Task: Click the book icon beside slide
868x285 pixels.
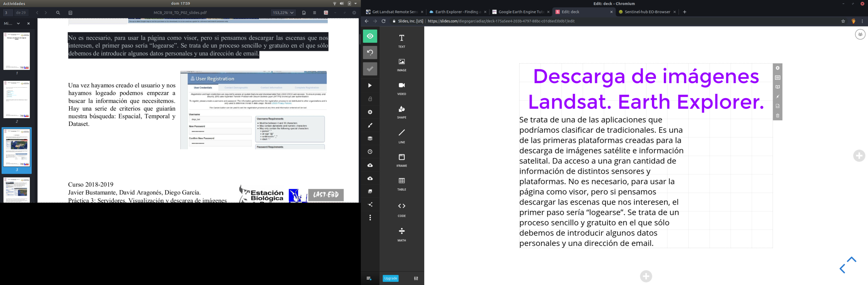Action: pos(778,87)
